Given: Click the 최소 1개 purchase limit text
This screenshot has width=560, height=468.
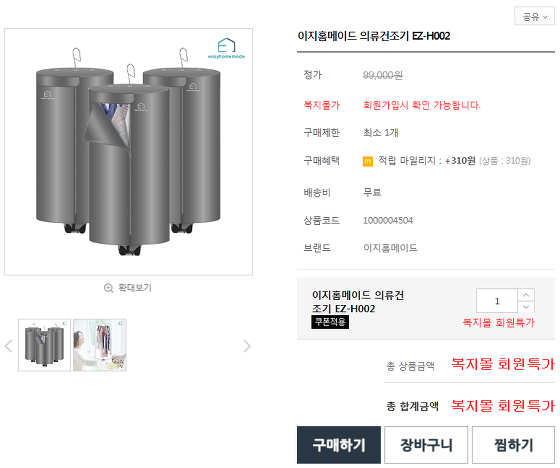Looking at the screenshot, I should 381,133.
